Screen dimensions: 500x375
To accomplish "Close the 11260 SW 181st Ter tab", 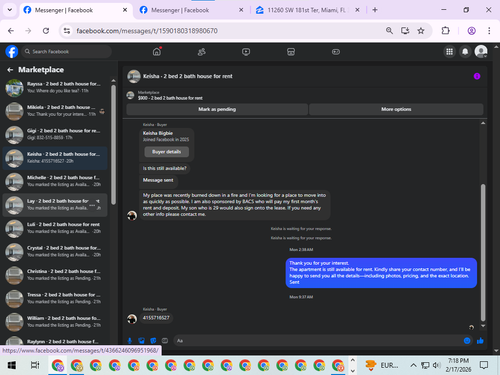I will [357, 10].
